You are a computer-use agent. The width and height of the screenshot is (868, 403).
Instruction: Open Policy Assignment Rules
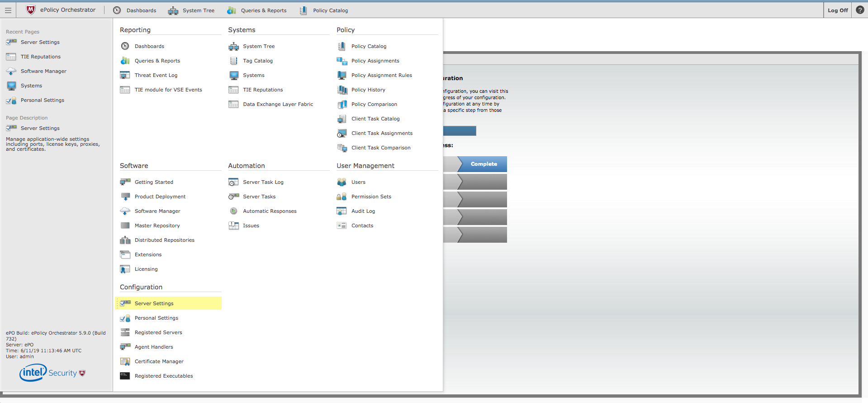pyautogui.click(x=382, y=75)
